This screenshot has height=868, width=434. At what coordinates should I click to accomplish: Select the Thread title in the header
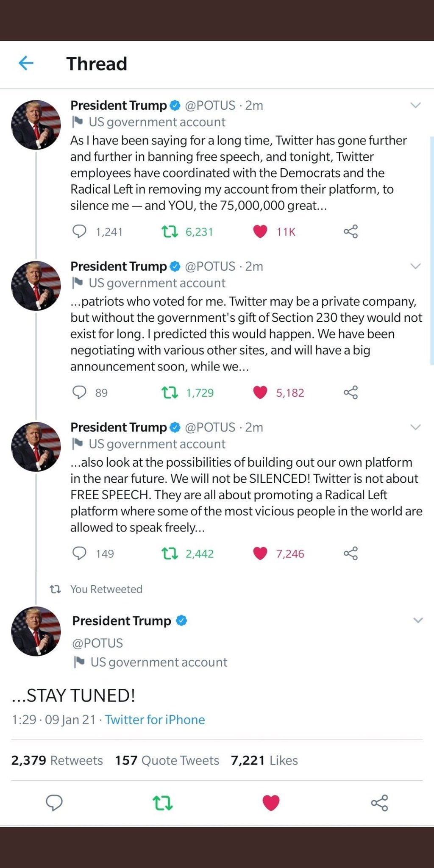click(97, 64)
